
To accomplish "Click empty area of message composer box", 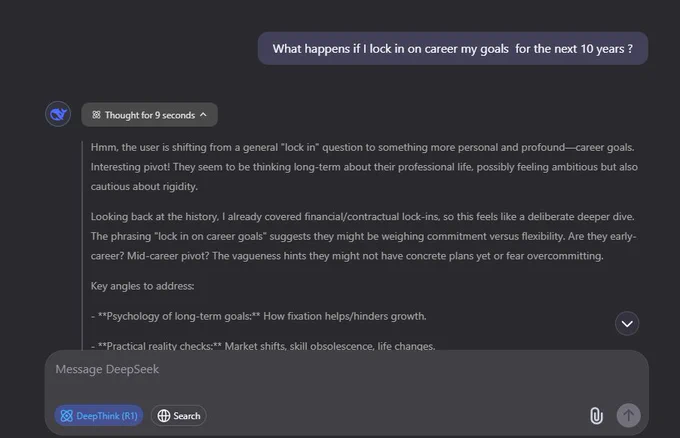I will (x=369, y=390).
